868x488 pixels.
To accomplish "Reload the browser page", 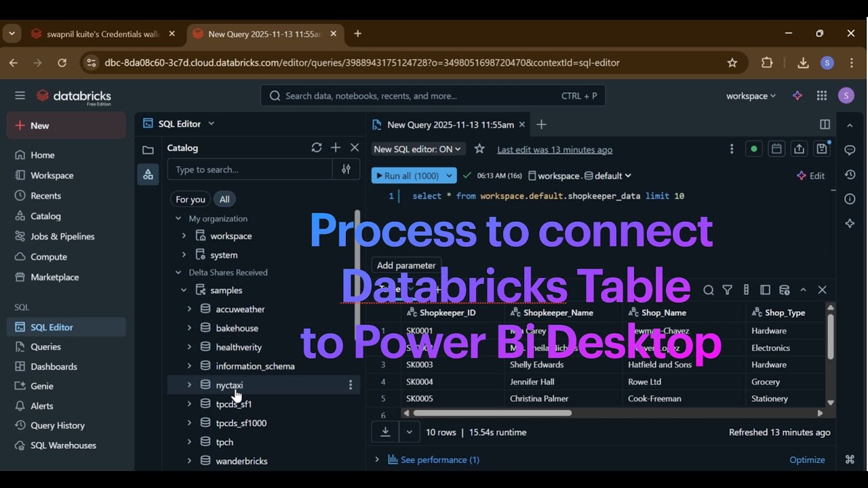I will point(62,62).
